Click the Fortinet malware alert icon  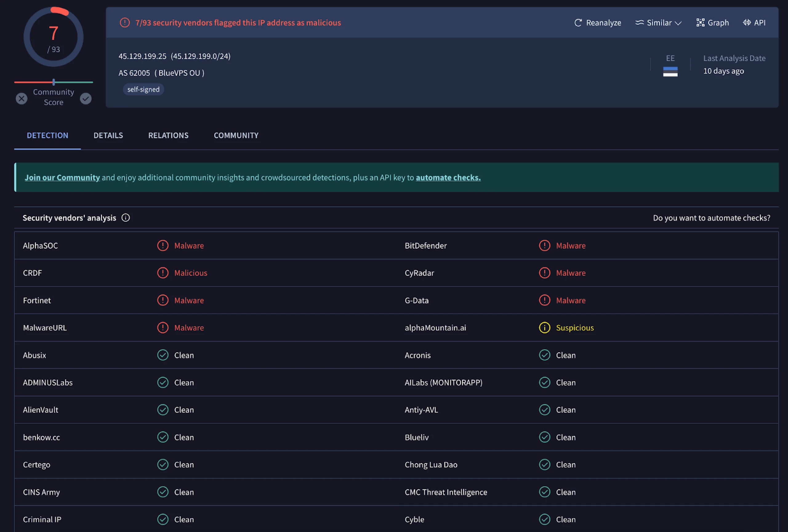[163, 300]
